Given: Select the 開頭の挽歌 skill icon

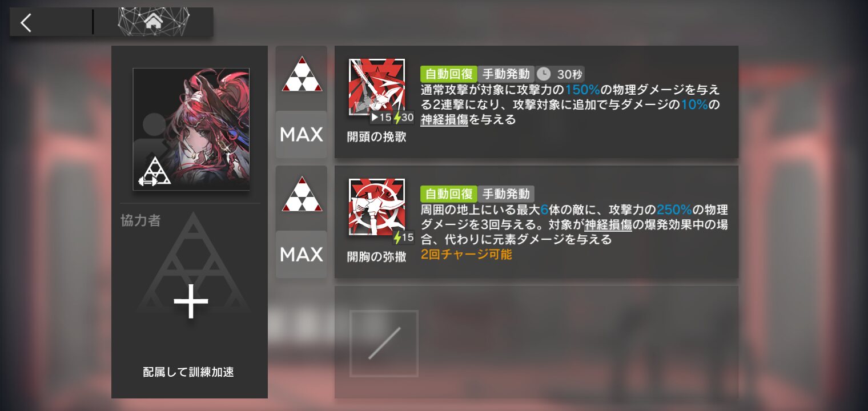Looking at the screenshot, I should point(377,87).
